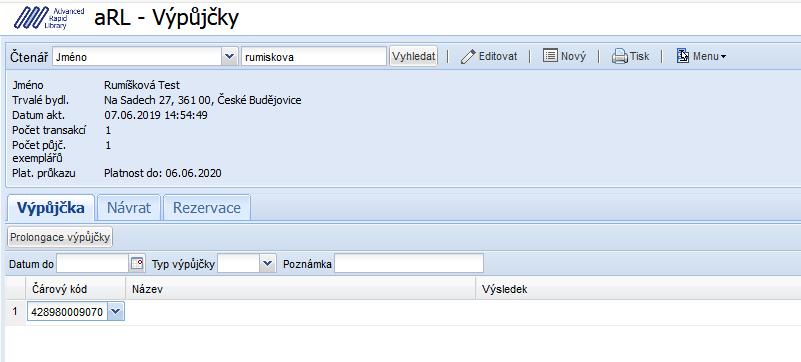Expand the Typ výpůjčky dropdown

coord(267,263)
